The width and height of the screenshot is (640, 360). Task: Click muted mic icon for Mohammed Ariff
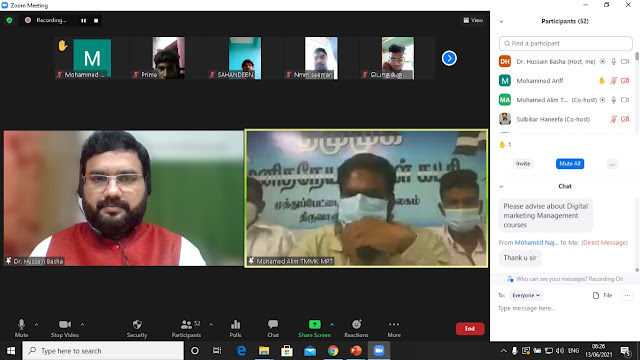pos(613,81)
